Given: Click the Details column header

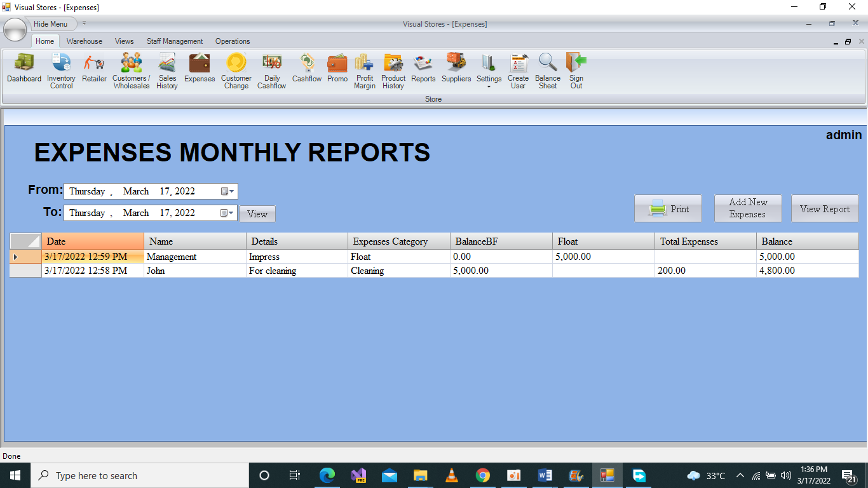Looking at the screenshot, I should click(297, 241).
